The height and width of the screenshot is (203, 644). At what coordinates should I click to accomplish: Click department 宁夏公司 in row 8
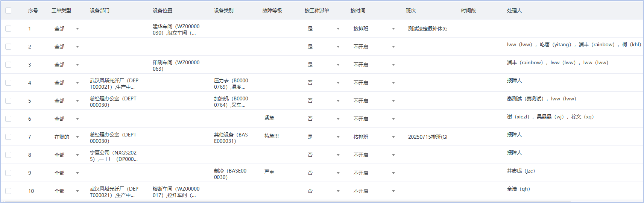[x=114, y=156]
